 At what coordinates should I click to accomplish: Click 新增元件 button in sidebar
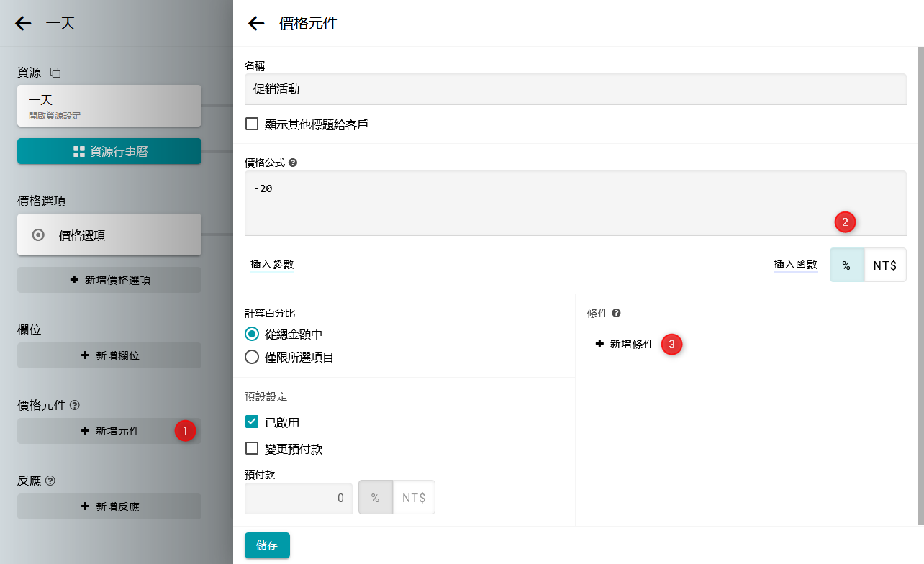click(109, 431)
